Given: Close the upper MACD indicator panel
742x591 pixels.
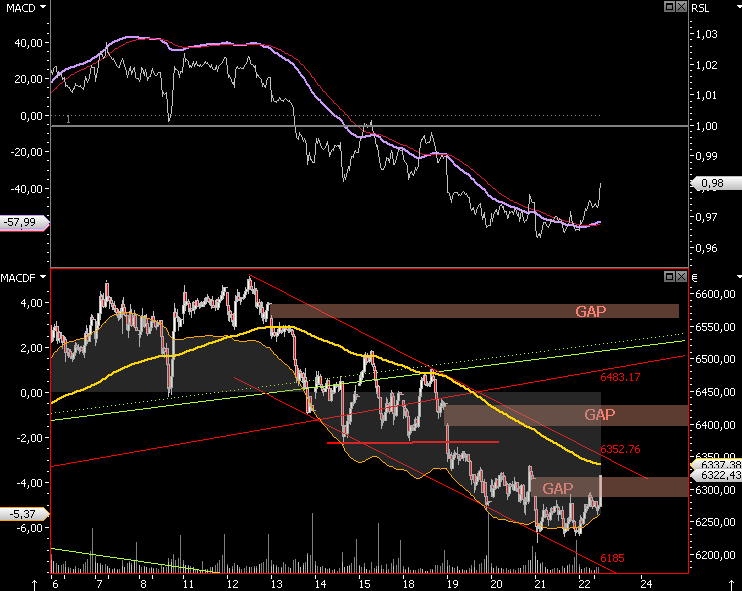Looking at the screenshot, I should (x=681, y=7).
